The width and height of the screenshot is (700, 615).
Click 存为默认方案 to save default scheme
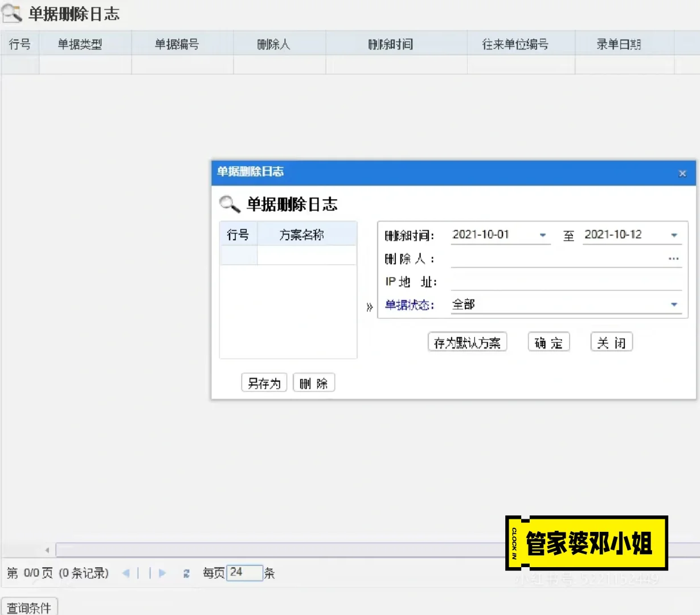pos(467,342)
